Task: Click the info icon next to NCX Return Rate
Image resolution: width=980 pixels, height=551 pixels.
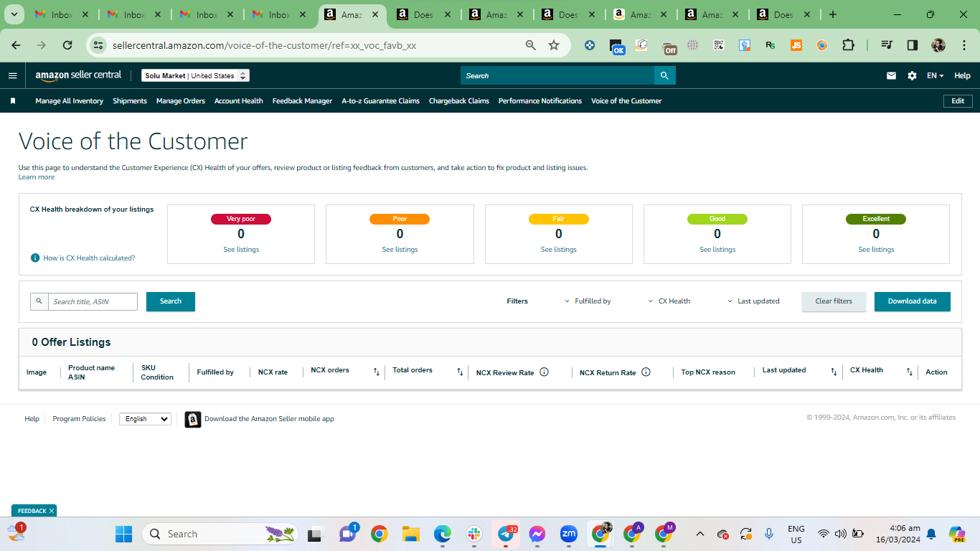Action: [646, 372]
